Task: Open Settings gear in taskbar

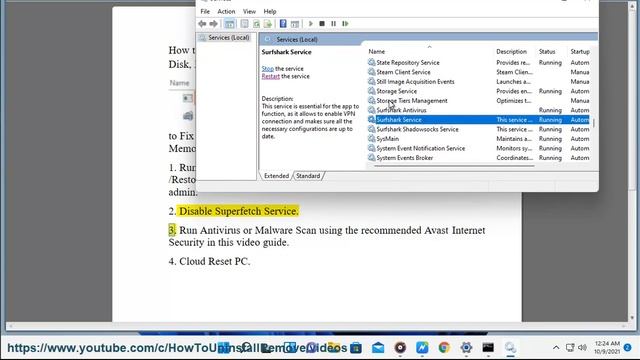Action: click(x=466, y=348)
